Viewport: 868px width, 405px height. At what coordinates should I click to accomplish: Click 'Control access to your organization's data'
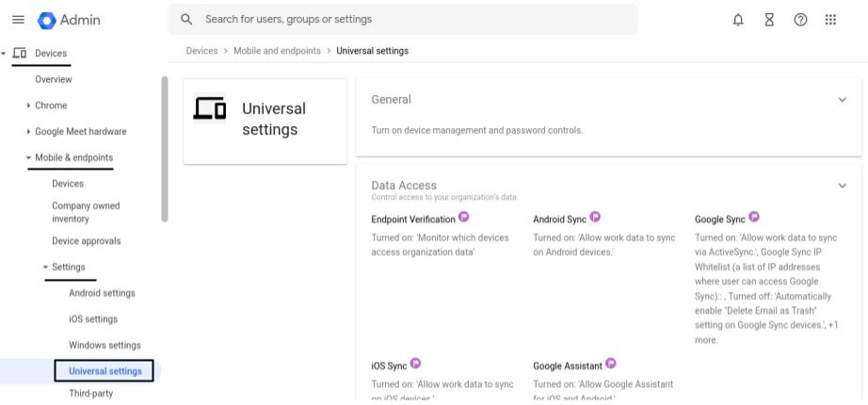point(444,197)
